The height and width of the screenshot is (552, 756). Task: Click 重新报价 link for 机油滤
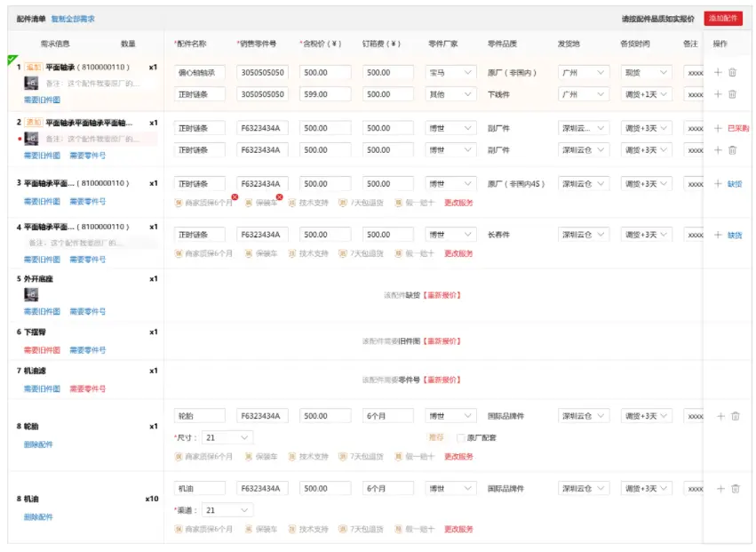442,380
